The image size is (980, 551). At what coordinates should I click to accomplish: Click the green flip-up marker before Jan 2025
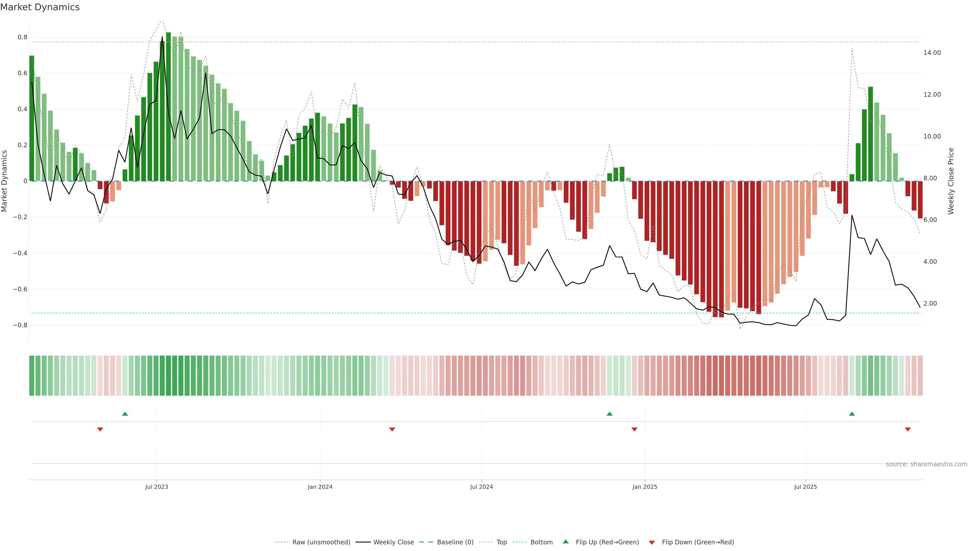(x=609, y=414)
